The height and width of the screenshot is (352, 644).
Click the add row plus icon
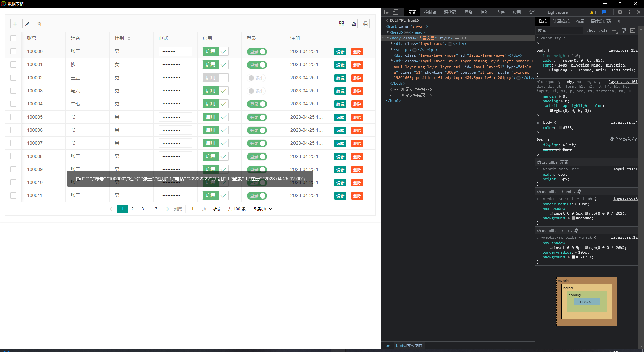15,24
